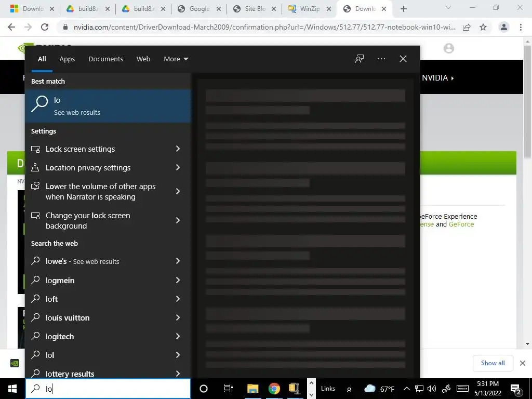The image size is (532, 399).
Task: Open the search feedback icon
Action: tap(360, 59)
